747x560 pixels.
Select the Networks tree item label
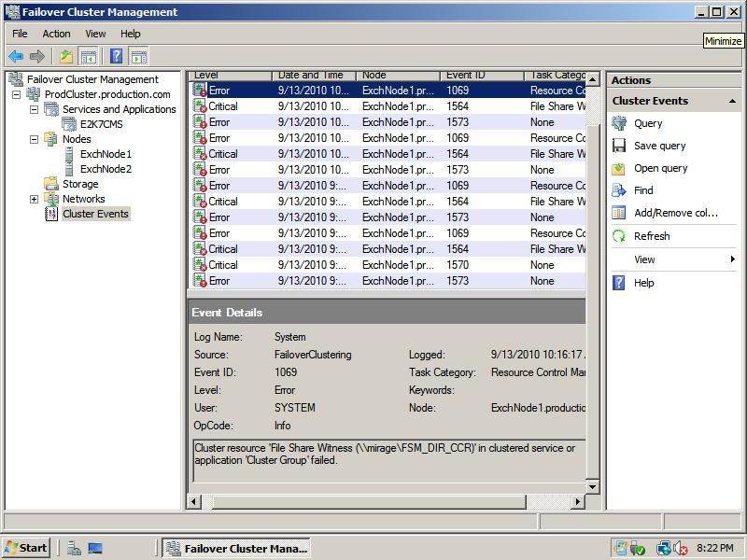pyautogui.click(x=83, y=199)
